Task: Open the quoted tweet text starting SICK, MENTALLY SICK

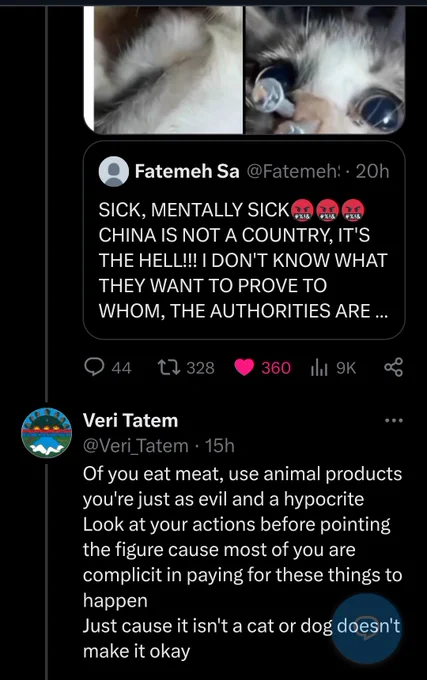Action: tap(243, 261)
